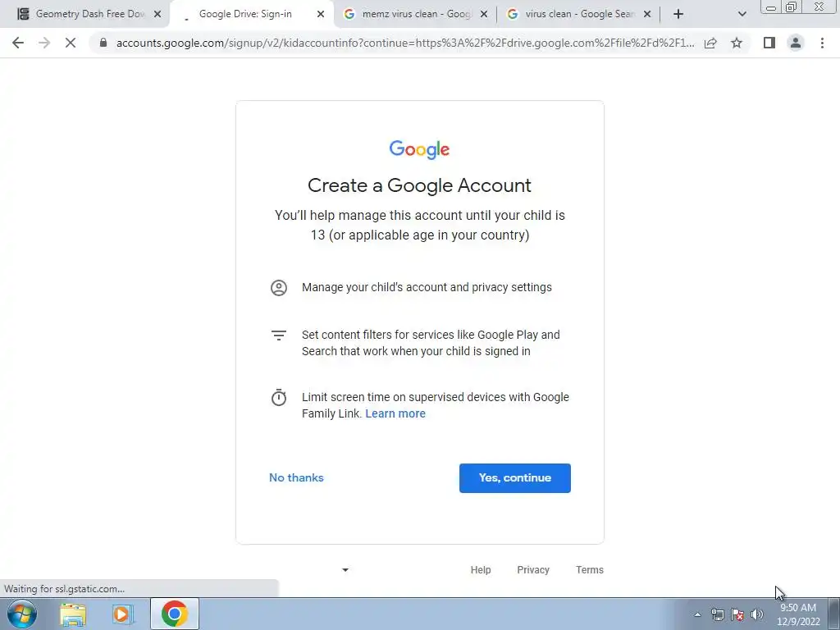Open the Action Center flag icon
The height and width of the screenshot is (630, 840).
tap(737, 614)
